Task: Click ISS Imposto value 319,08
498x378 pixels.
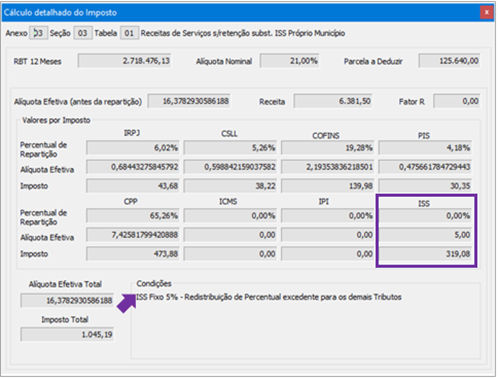Action: point(425,254)
